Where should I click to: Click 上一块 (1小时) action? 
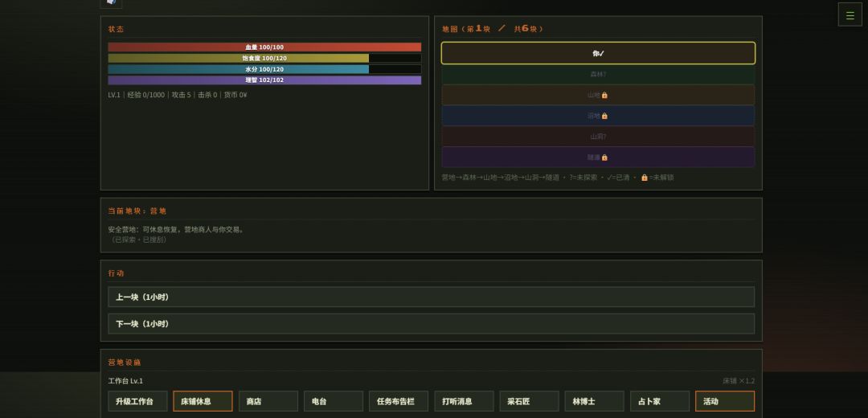pos(432,297)
